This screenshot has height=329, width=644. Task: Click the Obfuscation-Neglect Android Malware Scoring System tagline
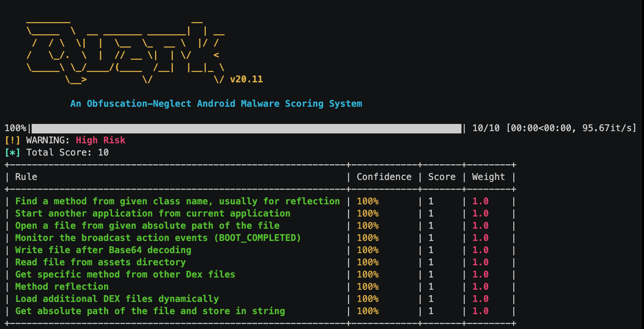coord(216,104)
